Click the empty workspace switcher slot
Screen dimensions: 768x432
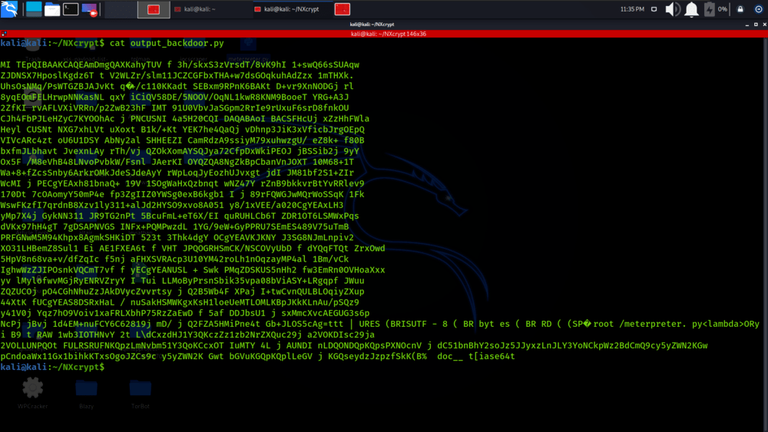pyautogui.click(x=120, y=9)
